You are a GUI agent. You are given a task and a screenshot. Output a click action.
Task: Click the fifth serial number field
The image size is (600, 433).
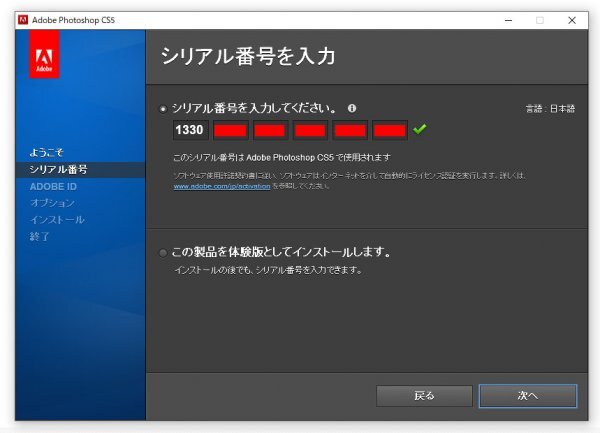click(350, 130)
